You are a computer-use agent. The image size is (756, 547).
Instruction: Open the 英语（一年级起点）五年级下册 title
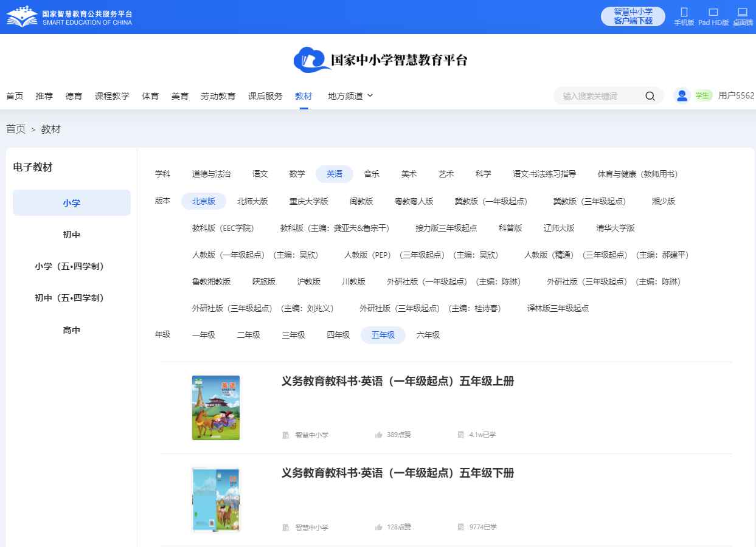click(398, 473)
